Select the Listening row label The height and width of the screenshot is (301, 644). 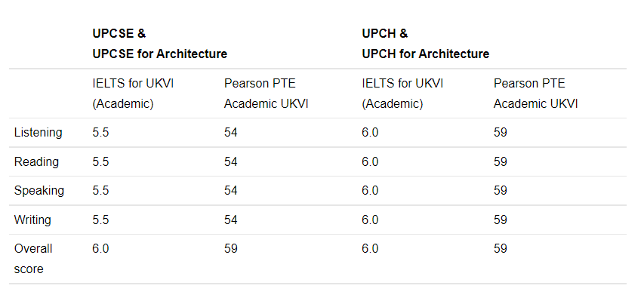(39, 133)
